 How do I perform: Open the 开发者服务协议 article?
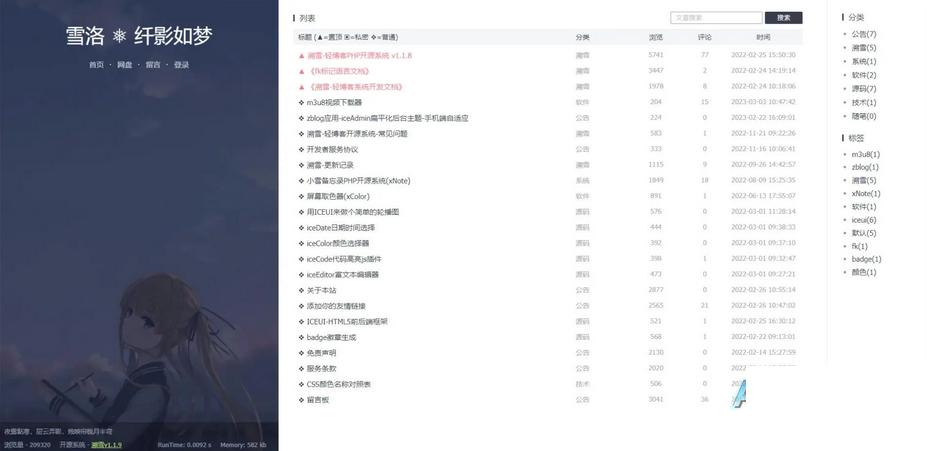332,150
